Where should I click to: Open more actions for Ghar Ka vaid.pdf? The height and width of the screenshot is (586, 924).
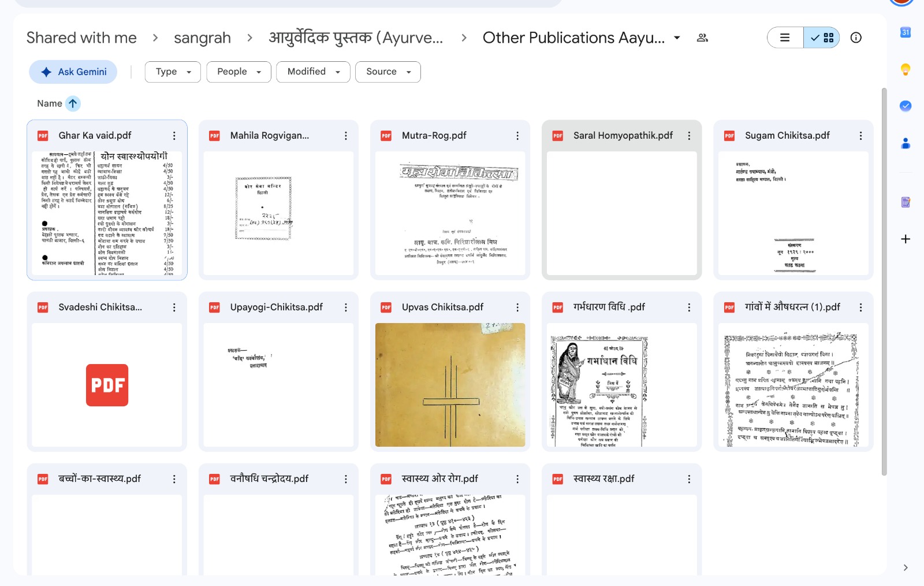pos(174,136)
